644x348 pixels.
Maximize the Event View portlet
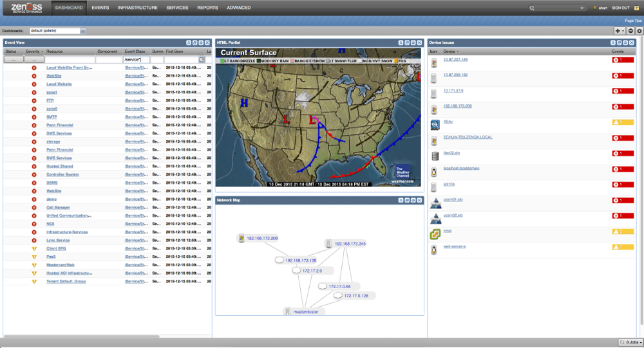194,42
